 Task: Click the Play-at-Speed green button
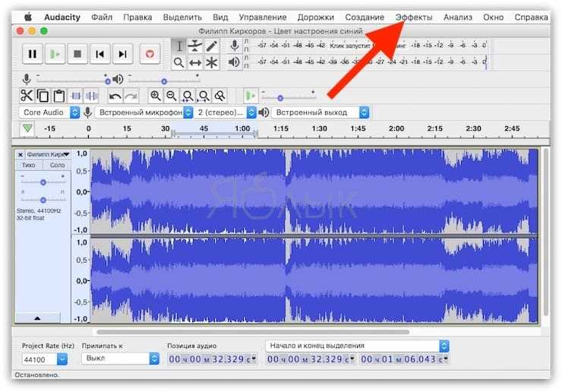click(x=250, y=96)
